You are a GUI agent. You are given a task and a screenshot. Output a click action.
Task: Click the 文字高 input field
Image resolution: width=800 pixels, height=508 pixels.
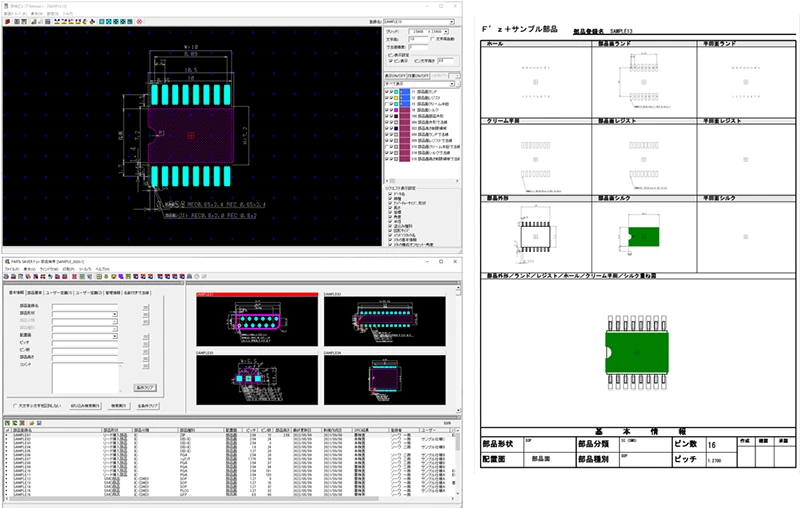click(417, 39)
